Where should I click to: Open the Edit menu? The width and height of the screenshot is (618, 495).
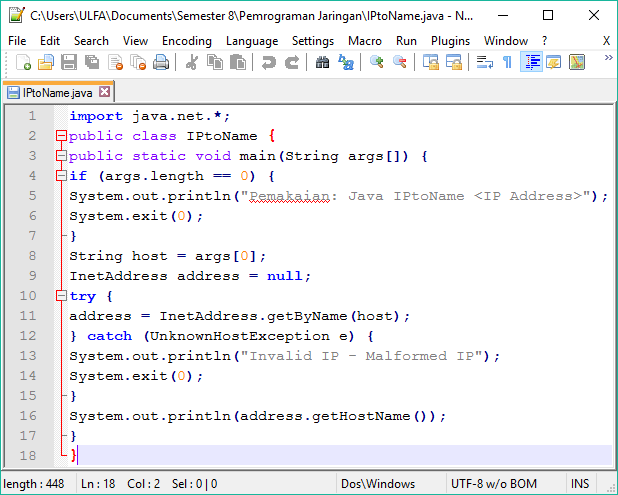50,41
